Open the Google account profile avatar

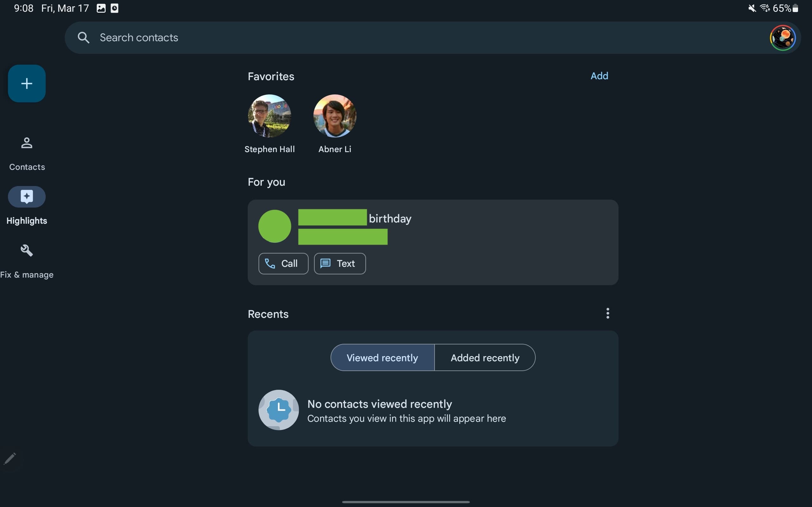coord(782,38)
